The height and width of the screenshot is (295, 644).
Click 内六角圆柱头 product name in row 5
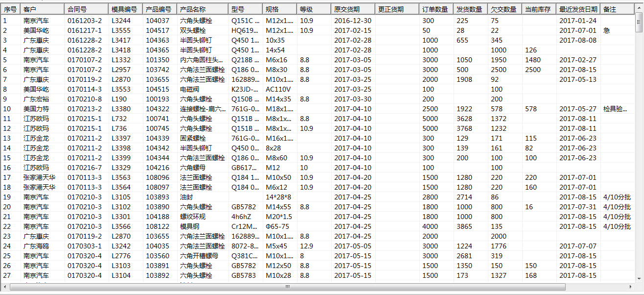[202, 60]
